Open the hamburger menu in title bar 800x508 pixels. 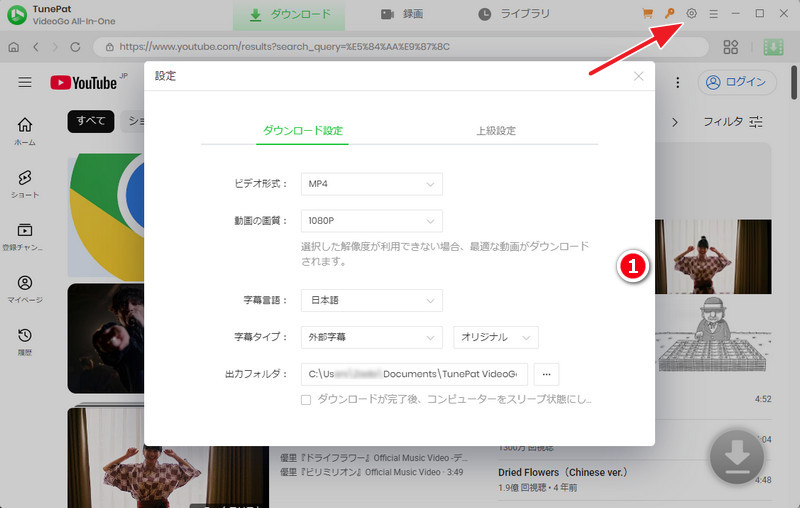tap(713, 14)
